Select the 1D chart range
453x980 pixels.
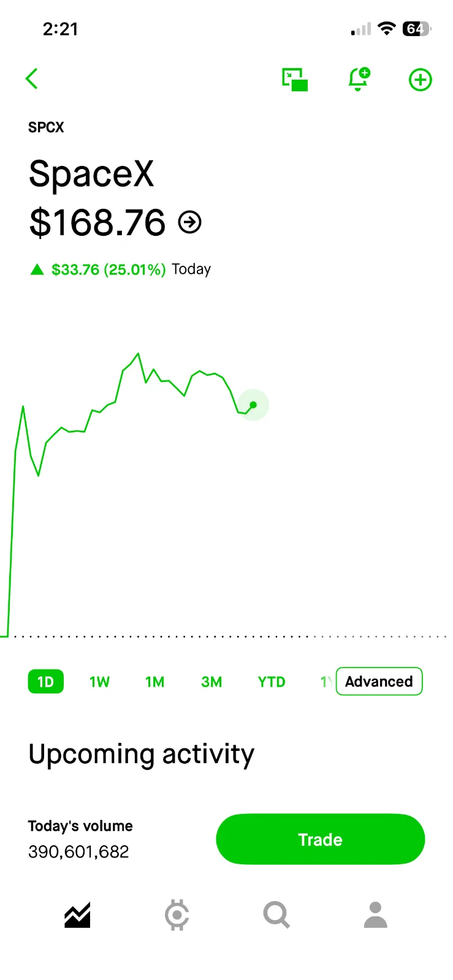pyautogui.click(x=46, y=682)
